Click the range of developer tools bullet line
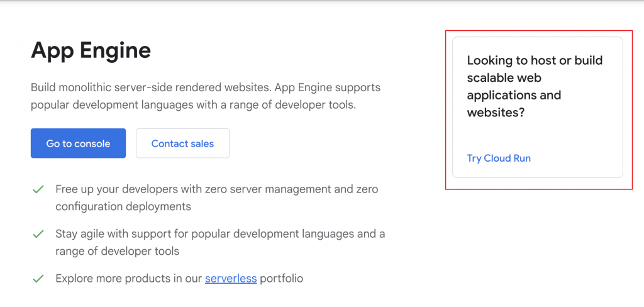The image size is (644, 307). coord(117,251)
